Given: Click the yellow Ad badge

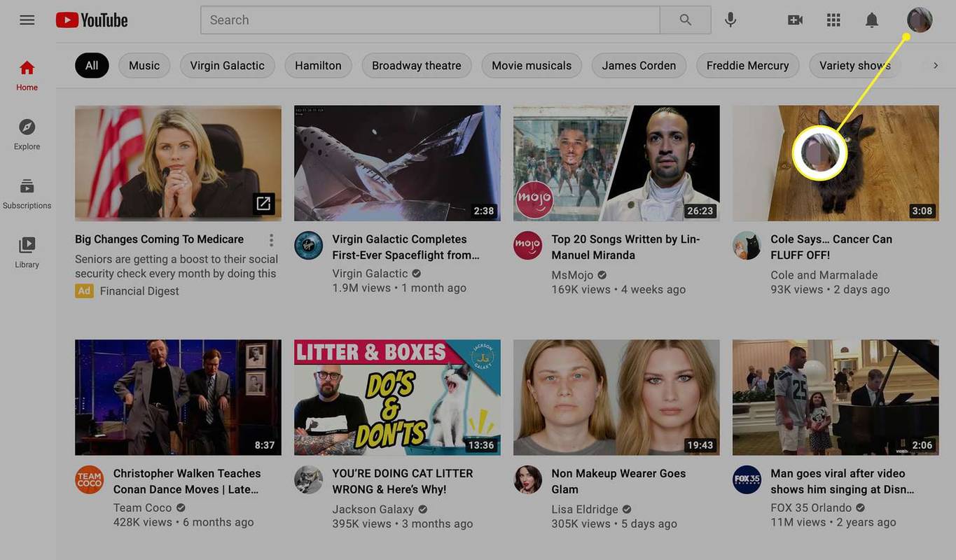Looking at the screenshot, I should [84, 291].
